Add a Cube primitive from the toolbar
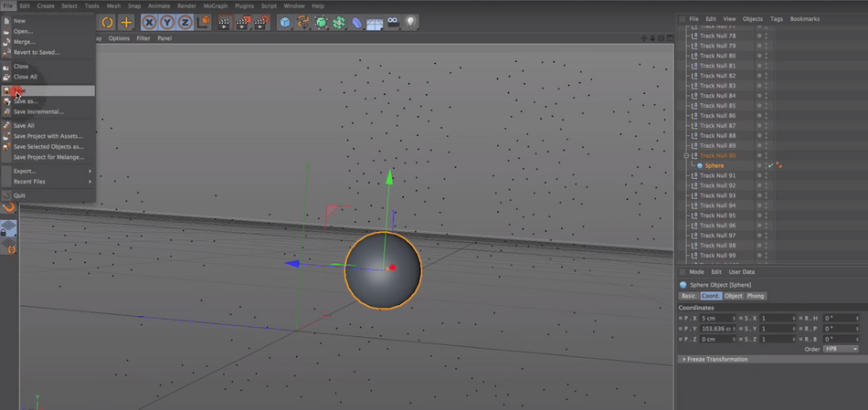This screenshot has width=868, height=410. coord(284,23)
